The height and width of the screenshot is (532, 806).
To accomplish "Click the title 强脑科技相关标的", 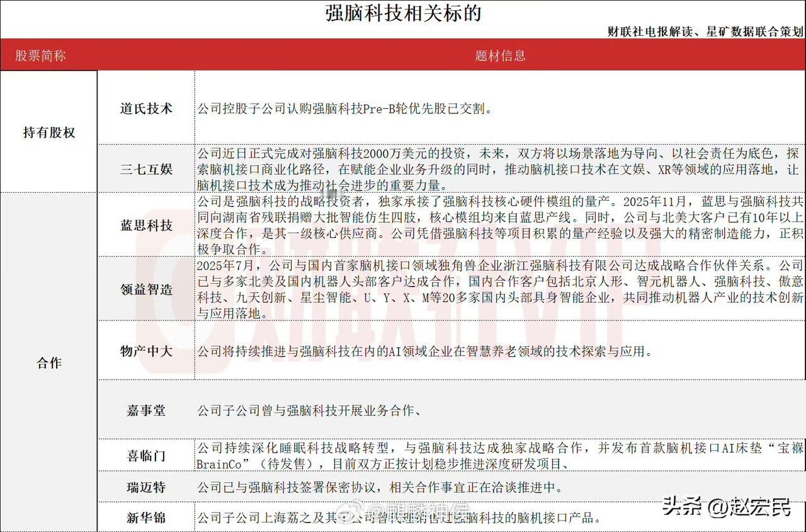I will coord(401,13).
